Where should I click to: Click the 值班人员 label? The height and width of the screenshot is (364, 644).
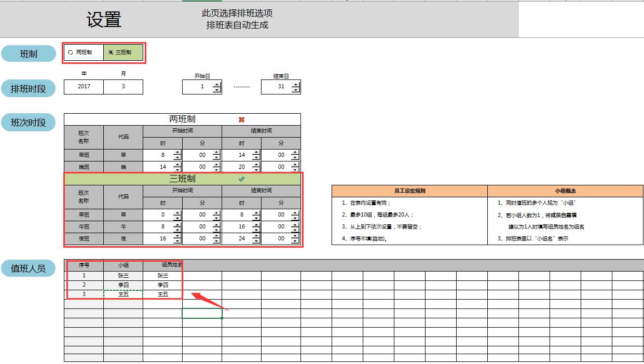pyautogui.click(x=28, y=269)
